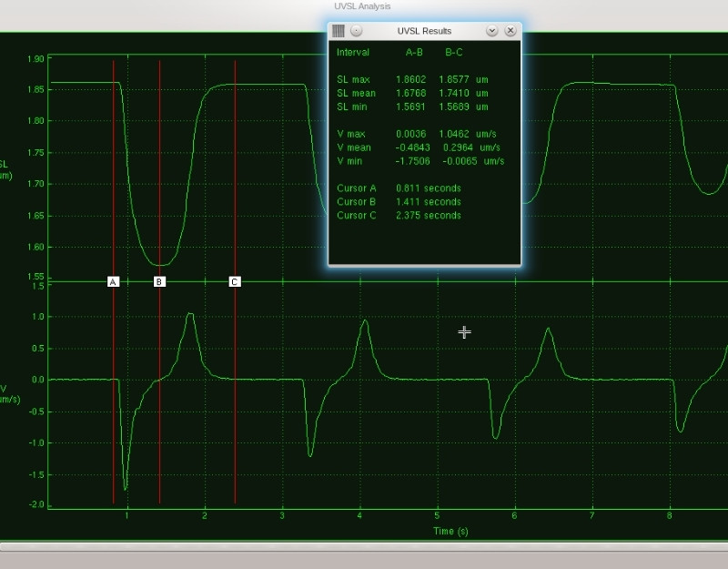
Task: Click the 1.90 tick on the SL axis
Action: point(35,59)
